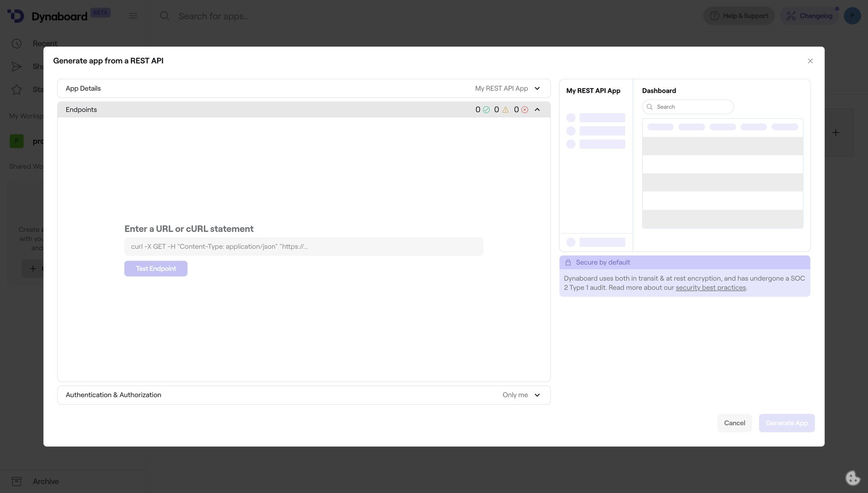Image resolution: width=868 pixels, height=493 pixels.
Task: Click the Changelog scissors icon
Action: 791,15
